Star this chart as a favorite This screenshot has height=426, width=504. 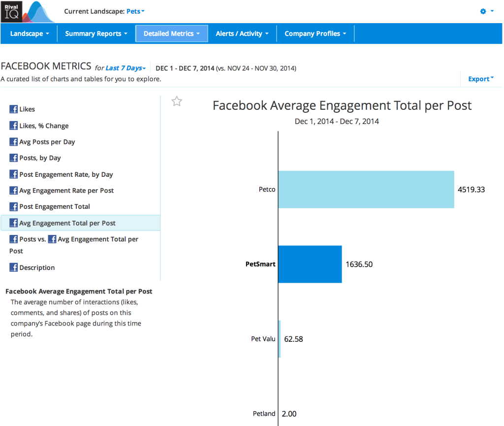[x=177, y=101]
